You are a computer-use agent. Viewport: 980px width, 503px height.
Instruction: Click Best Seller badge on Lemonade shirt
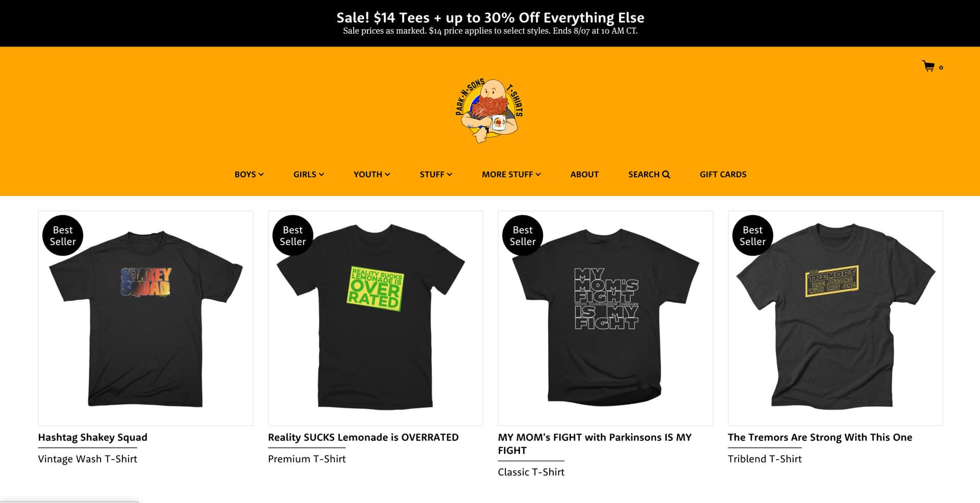point(292,235)
